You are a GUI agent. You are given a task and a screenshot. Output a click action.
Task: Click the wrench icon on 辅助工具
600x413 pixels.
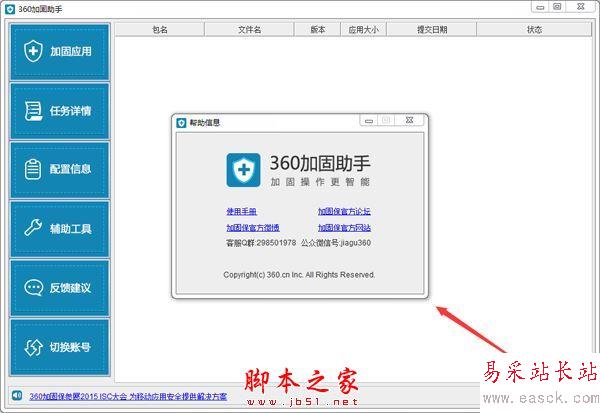click(x=33, y=228)
